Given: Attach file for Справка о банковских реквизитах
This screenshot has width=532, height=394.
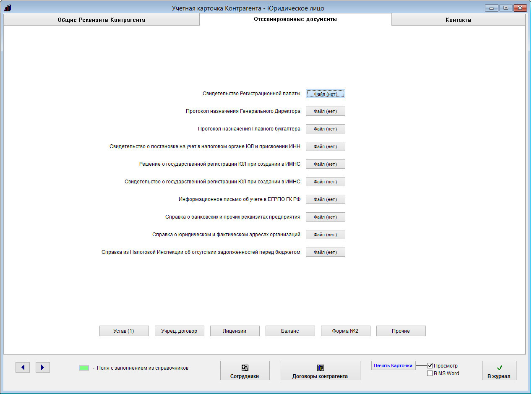Looking at the screenshot, I should (x=325, y=217).
